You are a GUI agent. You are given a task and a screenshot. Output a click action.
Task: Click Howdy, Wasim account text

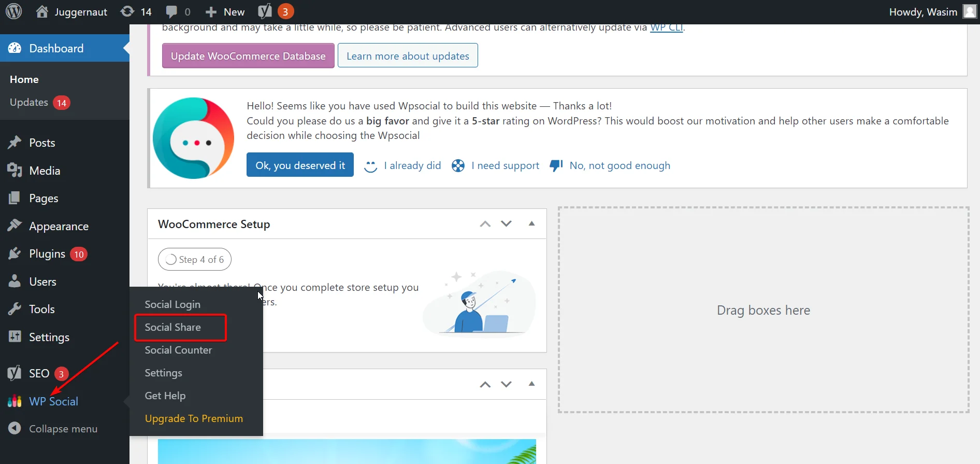(923, 12)
